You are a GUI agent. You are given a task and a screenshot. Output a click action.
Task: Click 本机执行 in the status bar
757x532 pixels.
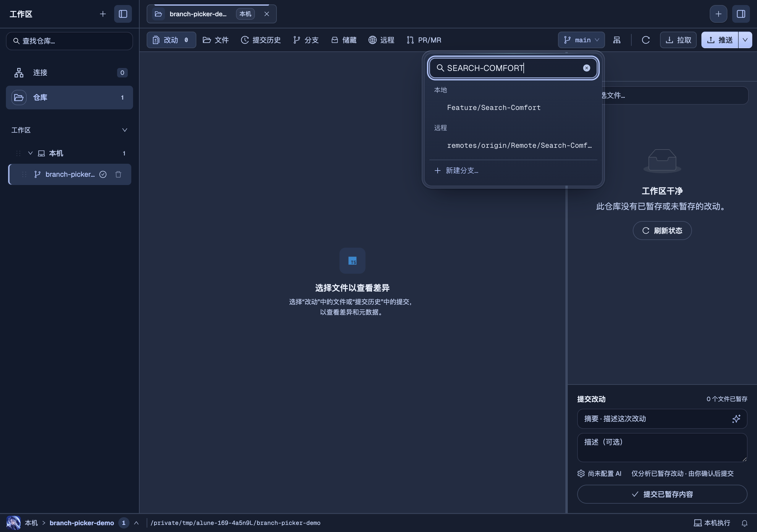tap(712, 523)
